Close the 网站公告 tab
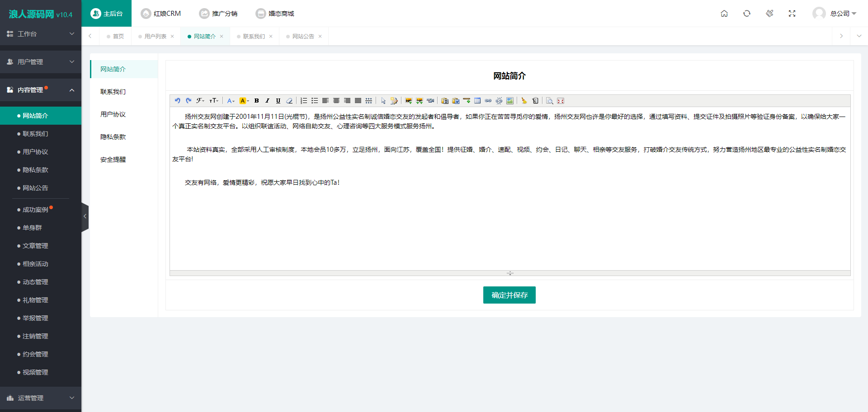Screen dimensions: 868x412 coord(320,37)
